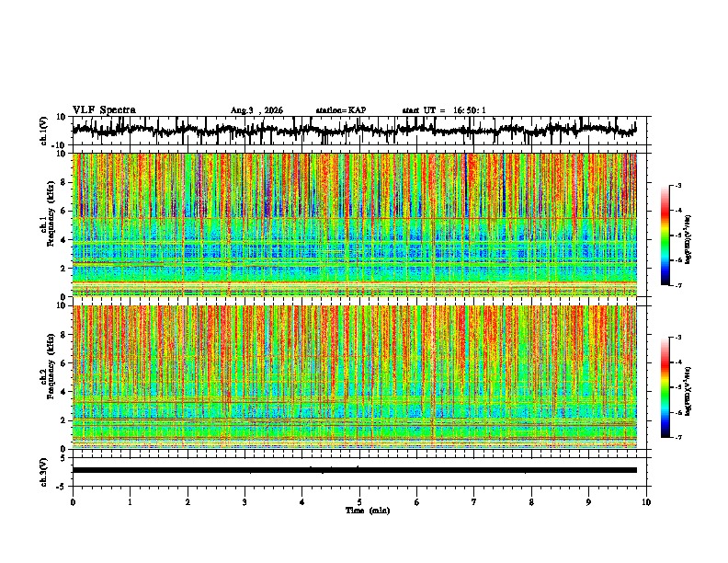The height and width of the screenshot is (563, 728).
Task: Click the 5 minute tick on time axis
Action: [359, 502]
